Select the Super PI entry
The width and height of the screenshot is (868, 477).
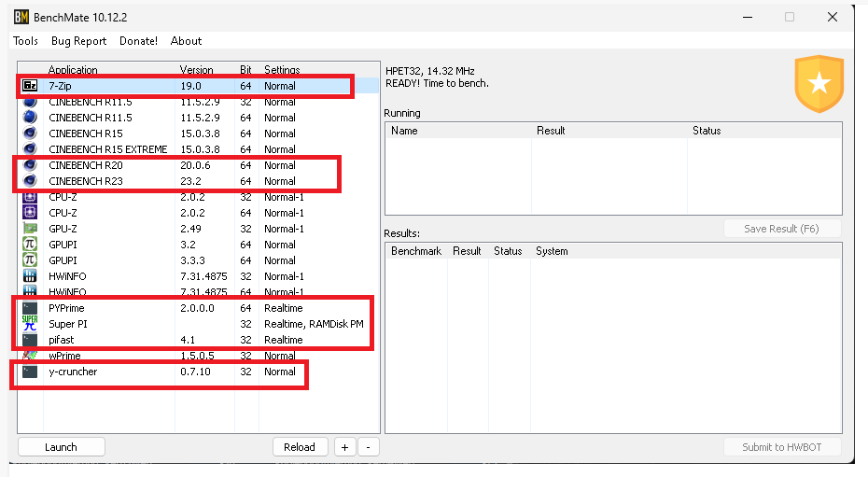pyautogui.click(x=67, y=324)
